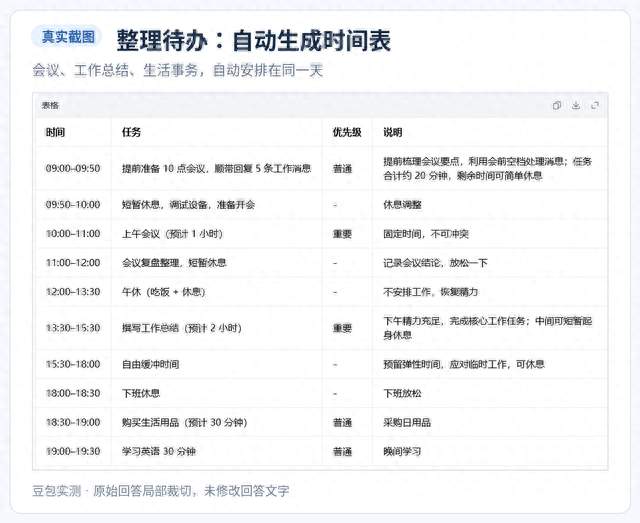Download the table with the download icon
Image resolution: width=640 pixels, height=523 pixels.
[576, 105]
